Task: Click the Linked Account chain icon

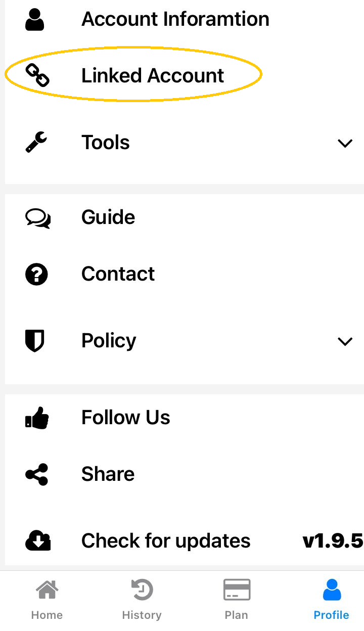Action: pos(37,76)
